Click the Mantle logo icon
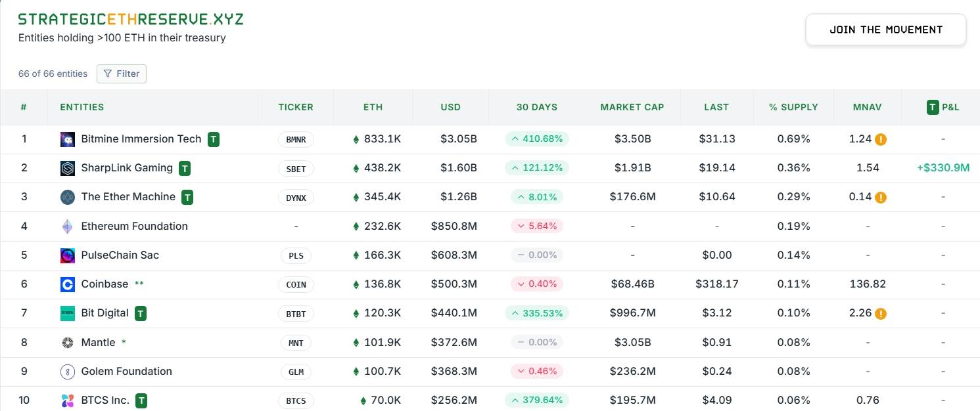Image resolution: width=980 pixels, height=411 pixels. click(68, 343)
